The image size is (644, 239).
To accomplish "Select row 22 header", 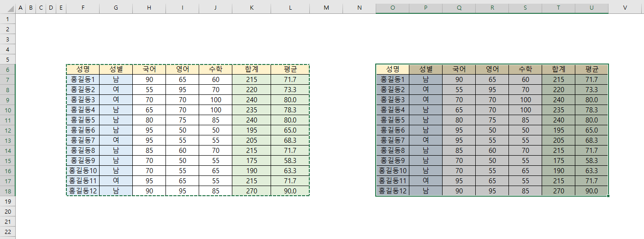I will click(7, 231).
